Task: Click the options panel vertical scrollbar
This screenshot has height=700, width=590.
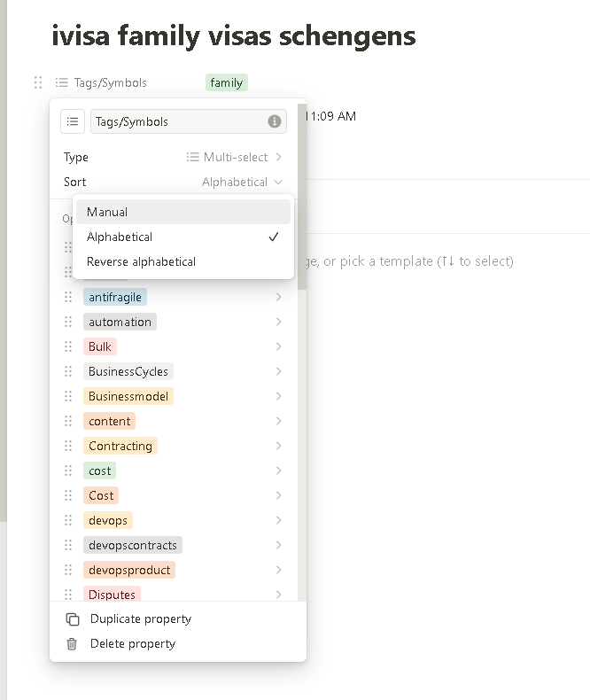Action: (302, 197)
